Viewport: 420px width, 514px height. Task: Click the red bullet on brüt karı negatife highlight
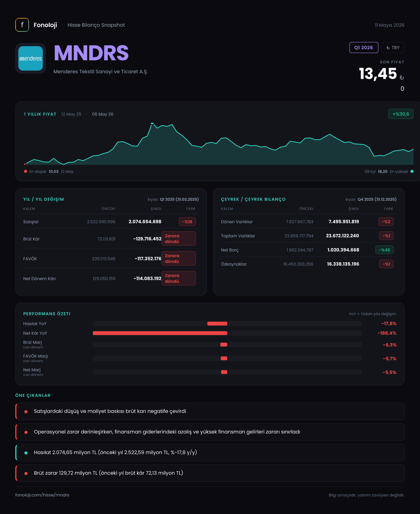(x=26, y=412)
